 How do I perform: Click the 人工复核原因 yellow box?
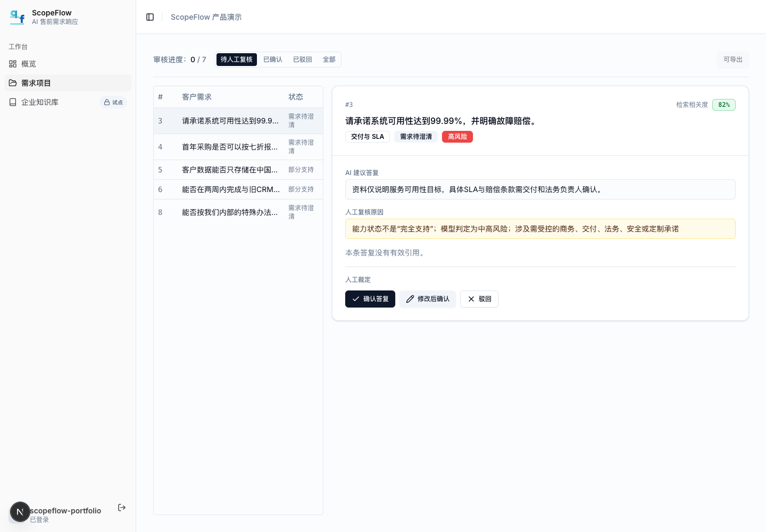click(540, 229)
